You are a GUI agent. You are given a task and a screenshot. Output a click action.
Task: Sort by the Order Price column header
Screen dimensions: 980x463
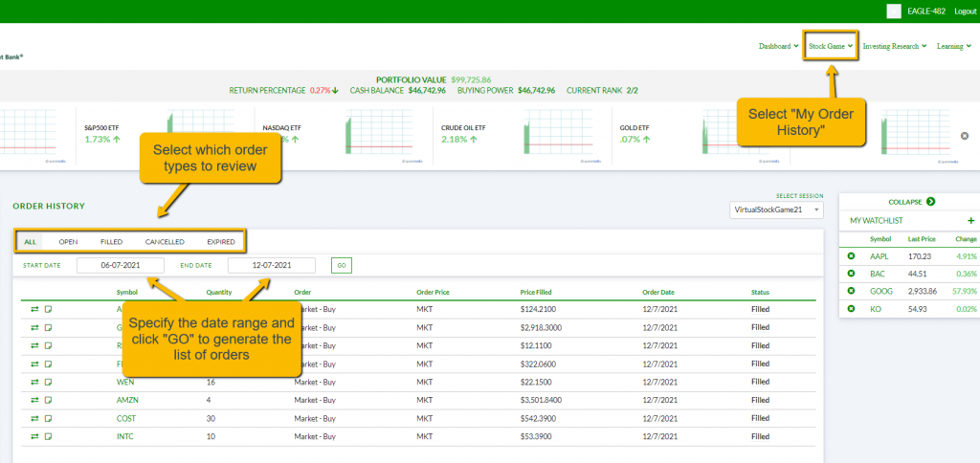coord(434,292)
